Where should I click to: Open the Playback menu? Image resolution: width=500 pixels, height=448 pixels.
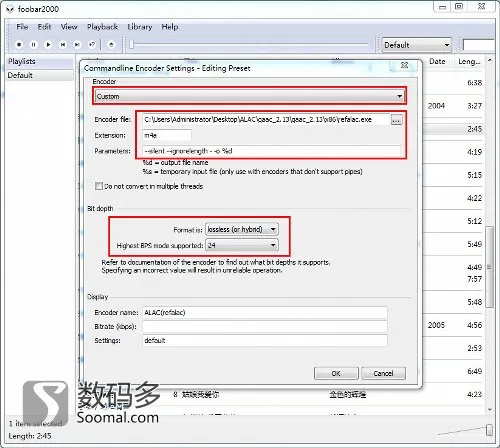102,27
